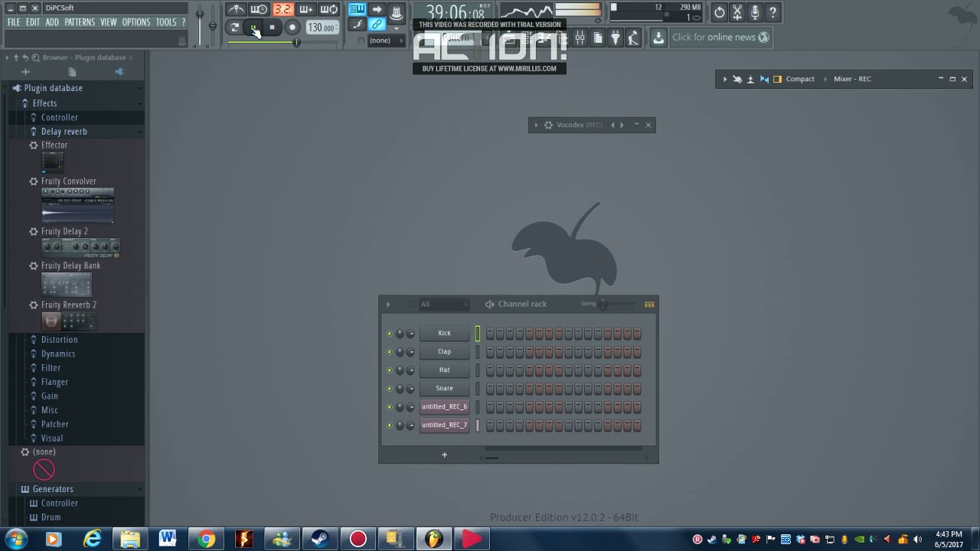The image size is (980, 551).
Task: Click the tempo field showing 130.000
Action: click(x=322, y=28)
